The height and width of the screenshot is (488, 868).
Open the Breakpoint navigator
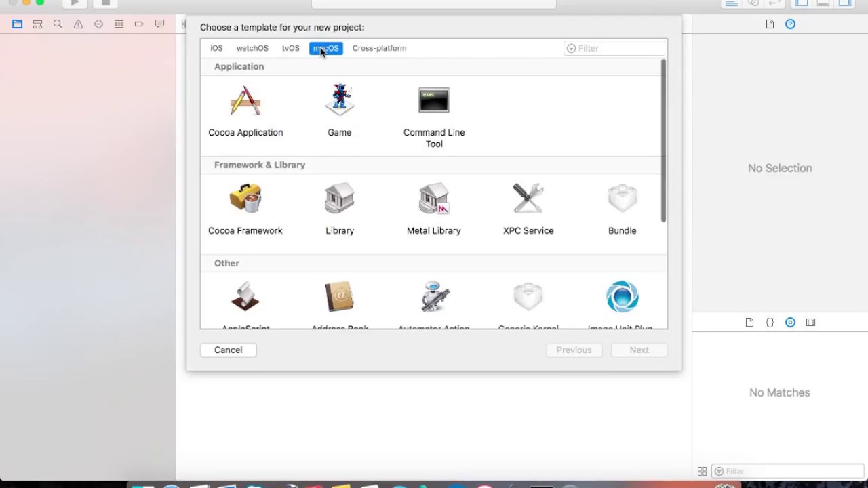point(139,24)
